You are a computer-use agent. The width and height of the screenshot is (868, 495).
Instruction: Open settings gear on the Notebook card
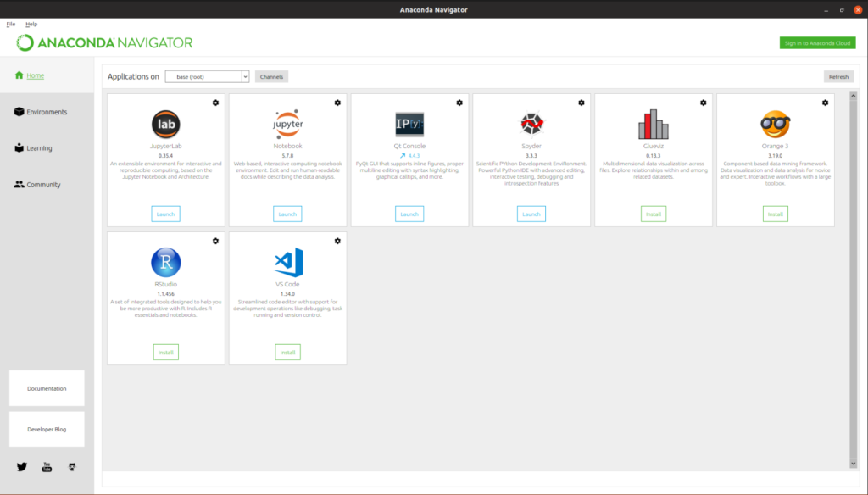[337, 103]
